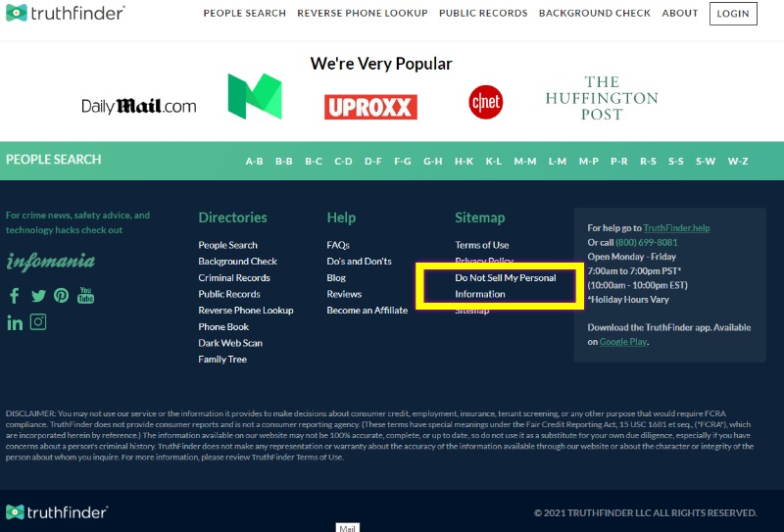Image resolution: width=784 pixels, height=532 pixels.
Task: Select the S-W people search range
Action: click(x=706, y=161)
